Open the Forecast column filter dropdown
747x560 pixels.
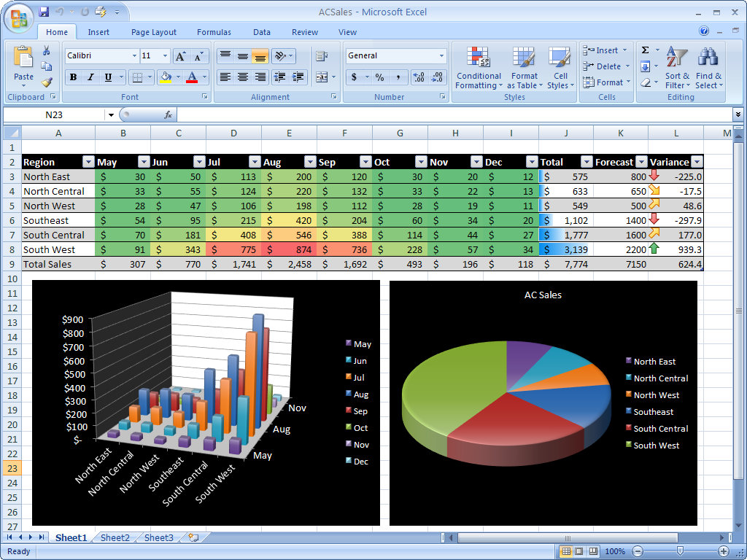point(642,162)
